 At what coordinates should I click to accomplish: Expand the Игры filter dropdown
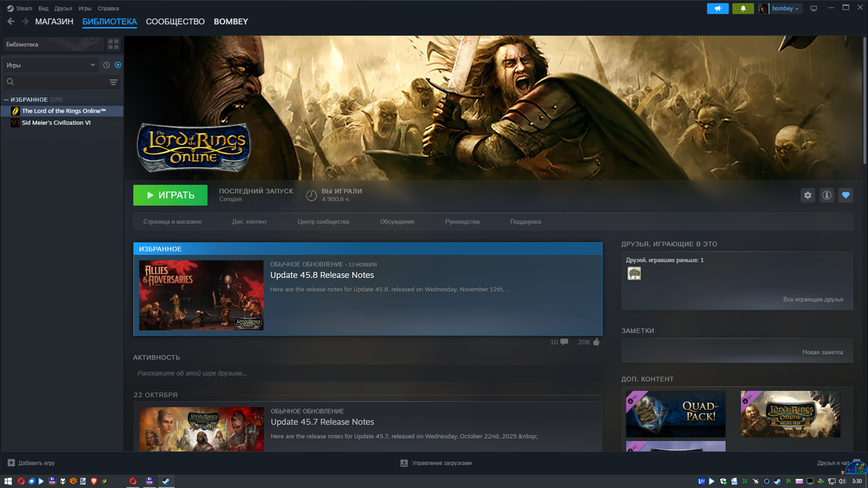tap(92, 65)
